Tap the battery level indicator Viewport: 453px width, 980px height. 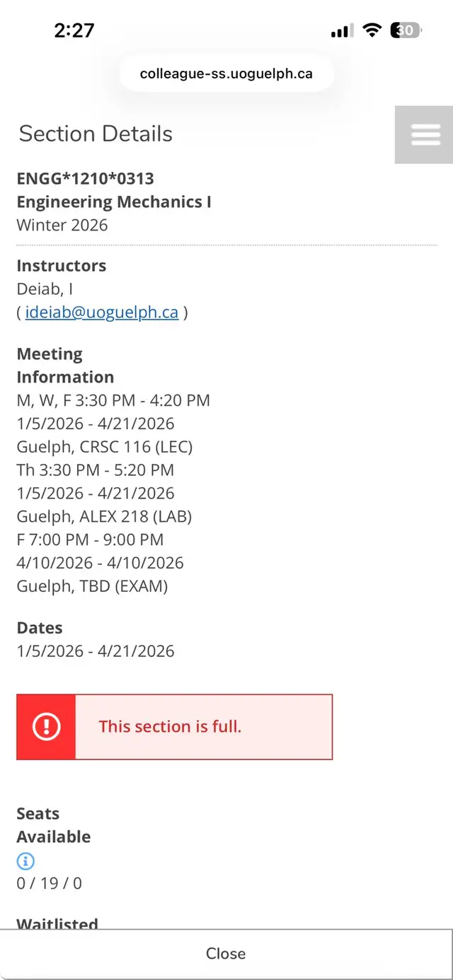406,30
